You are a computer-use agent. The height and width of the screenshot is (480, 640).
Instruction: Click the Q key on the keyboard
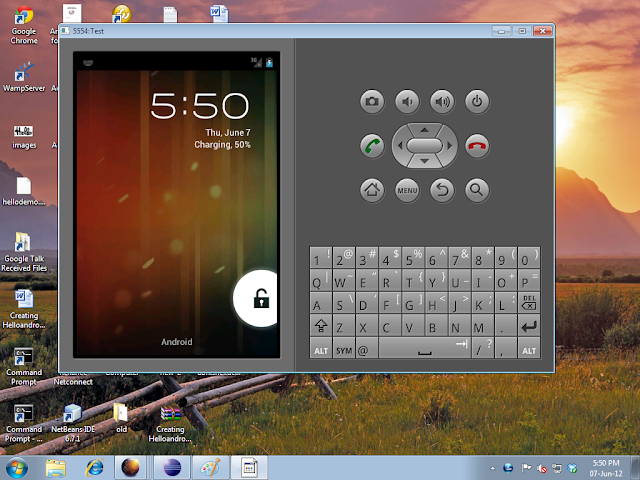(321, 280)
